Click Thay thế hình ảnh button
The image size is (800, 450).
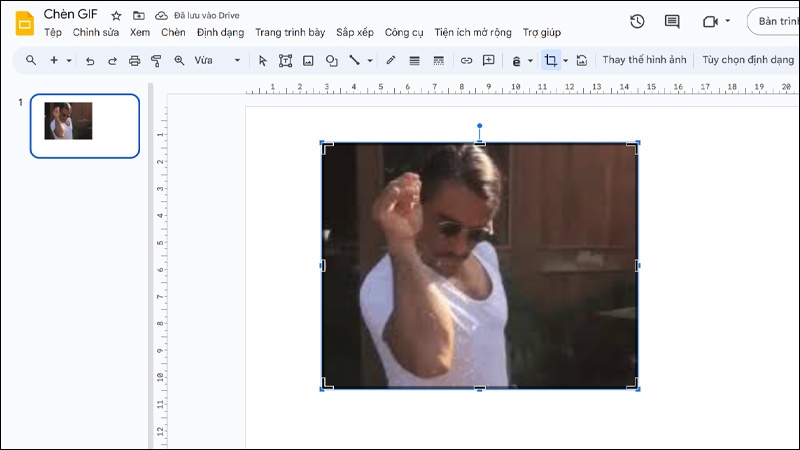click(x=644, y=60)
